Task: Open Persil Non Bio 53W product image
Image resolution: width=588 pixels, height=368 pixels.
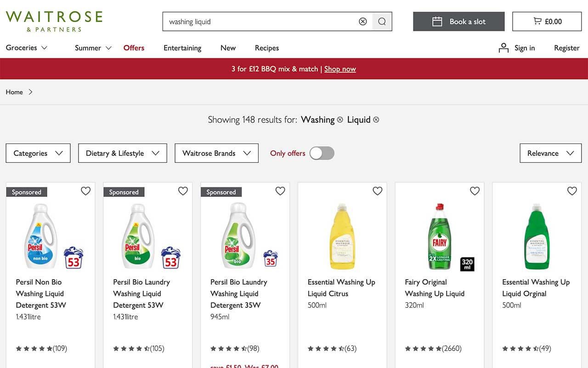Action: pos(51,236)
